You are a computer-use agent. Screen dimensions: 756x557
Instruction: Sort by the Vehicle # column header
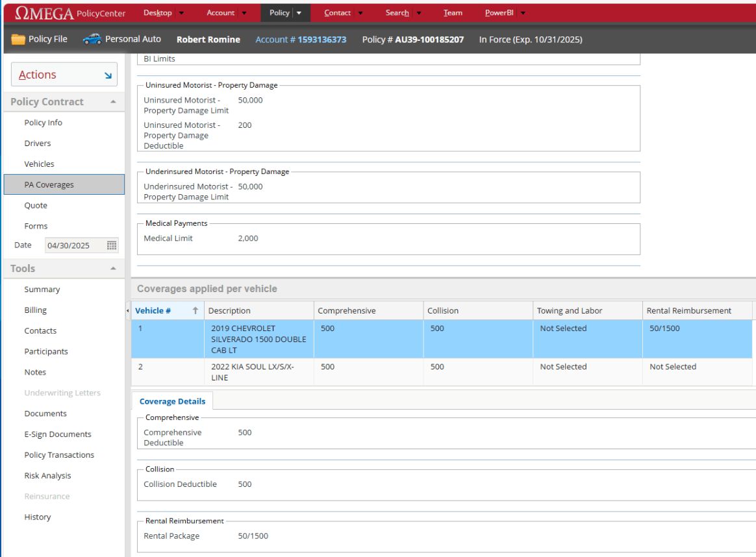(x=168, y=310)
